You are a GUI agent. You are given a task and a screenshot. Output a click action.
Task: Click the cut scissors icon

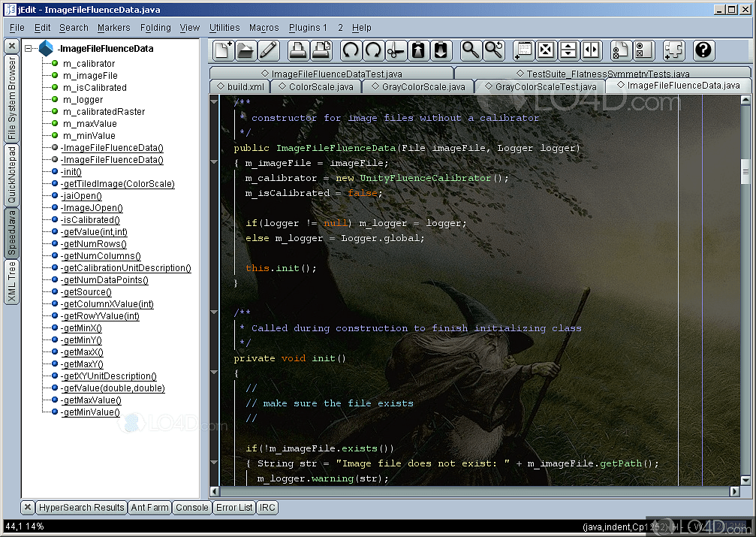(x=396, y=50)
